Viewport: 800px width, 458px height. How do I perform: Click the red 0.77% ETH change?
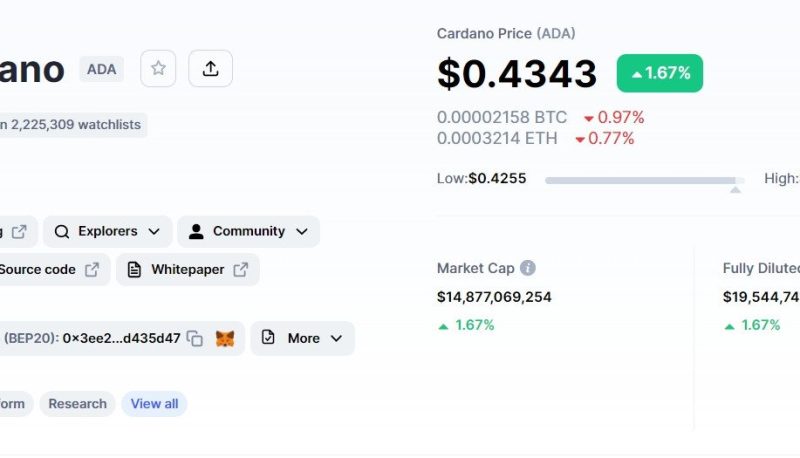(605, 138)
